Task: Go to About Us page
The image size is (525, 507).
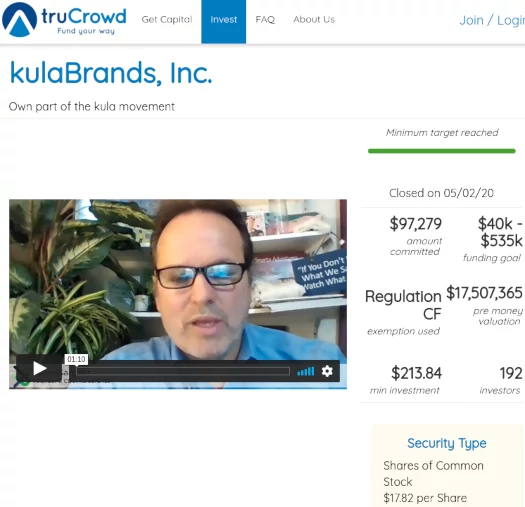Action: [314, 19]
